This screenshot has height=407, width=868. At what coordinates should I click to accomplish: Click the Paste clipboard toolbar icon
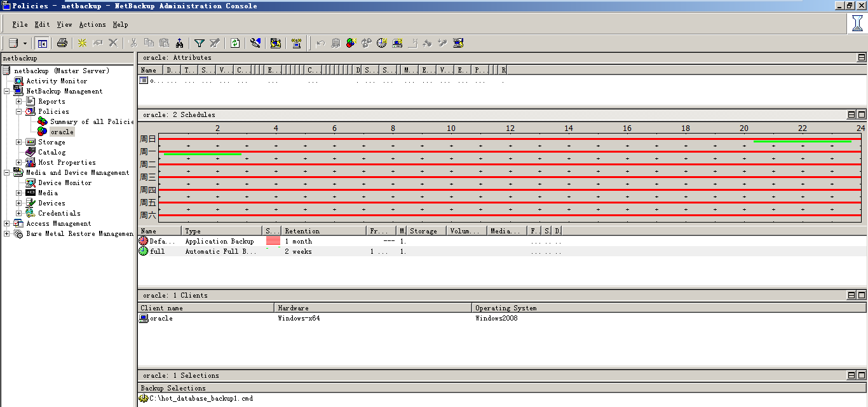(x=165, y=43)
